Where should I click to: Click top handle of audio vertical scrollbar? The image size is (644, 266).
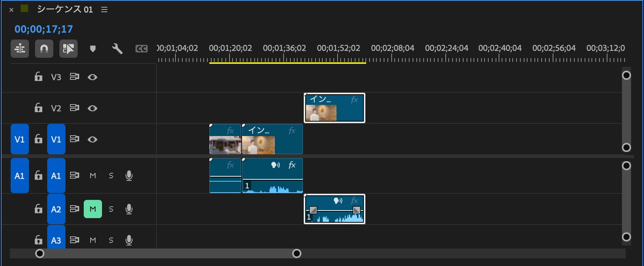(x=626, y=166)
